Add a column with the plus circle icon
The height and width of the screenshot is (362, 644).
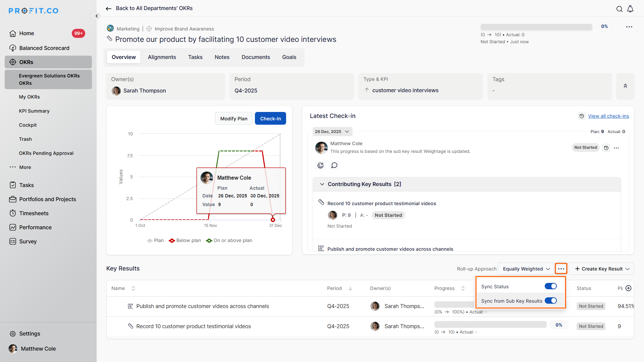[629, 288]
